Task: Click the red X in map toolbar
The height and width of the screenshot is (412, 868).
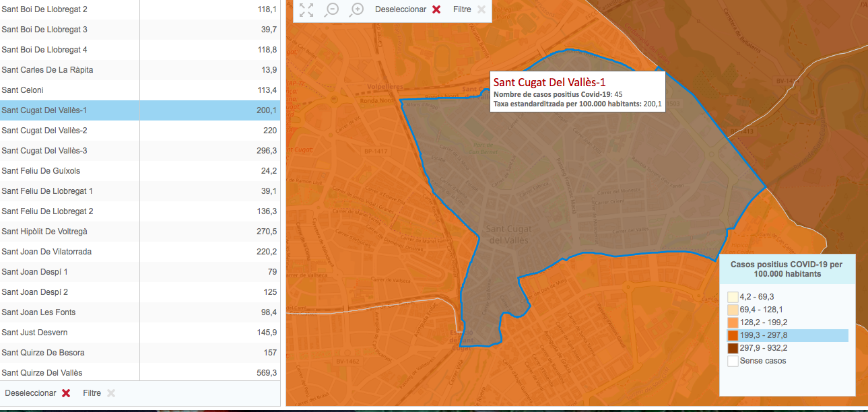Action: pyautogui.click(x=436, y=9)
